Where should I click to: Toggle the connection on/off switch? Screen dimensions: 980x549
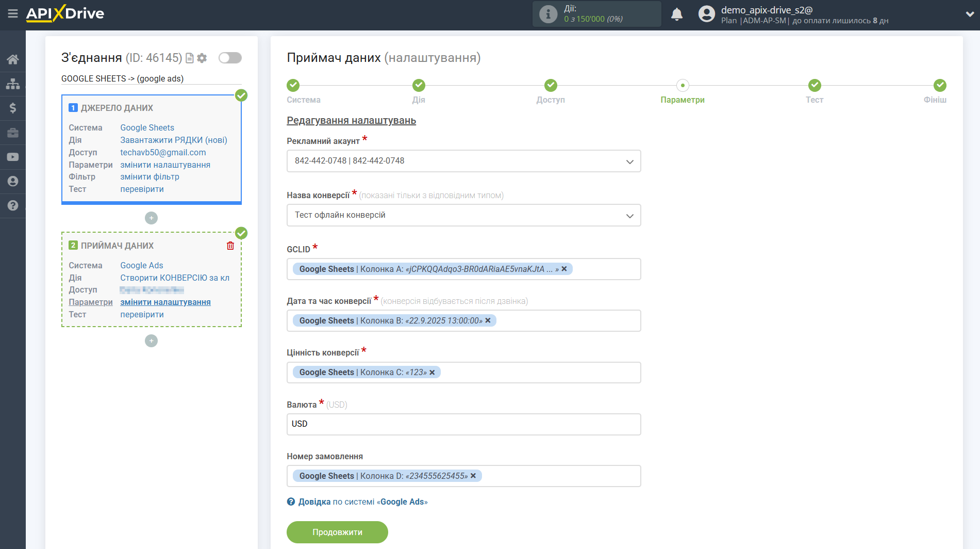(x=230, y=58)
